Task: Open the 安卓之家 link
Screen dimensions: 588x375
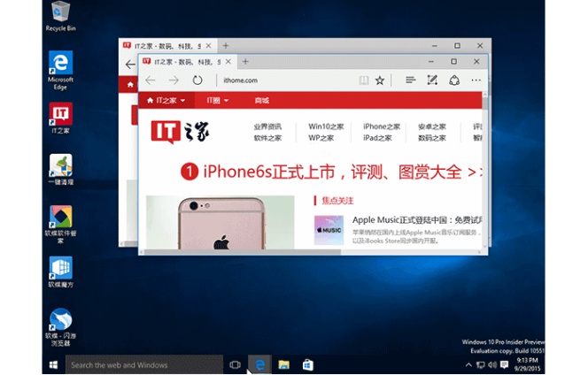Action: (x=432, y=126)
